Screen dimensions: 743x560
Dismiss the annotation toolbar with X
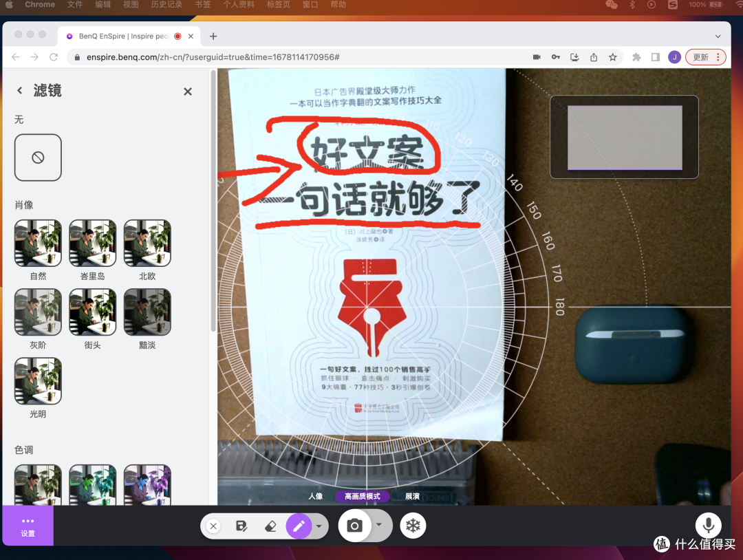point(214,526)
